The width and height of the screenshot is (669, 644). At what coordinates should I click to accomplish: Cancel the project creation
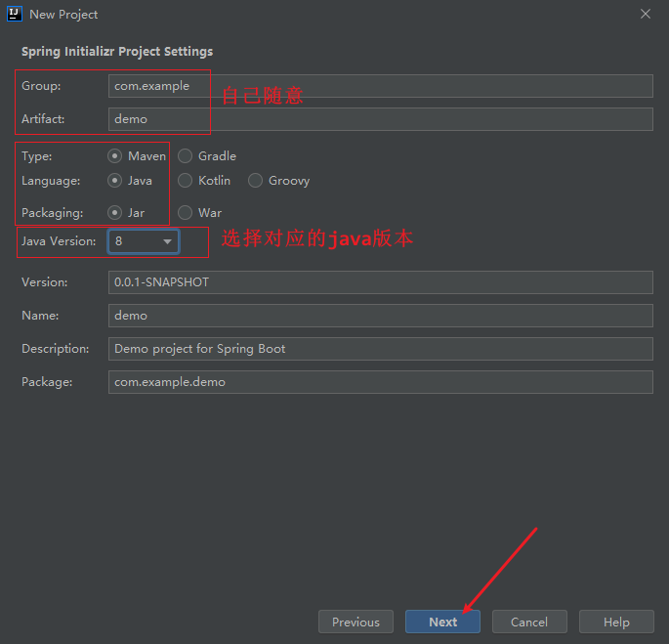529,622
